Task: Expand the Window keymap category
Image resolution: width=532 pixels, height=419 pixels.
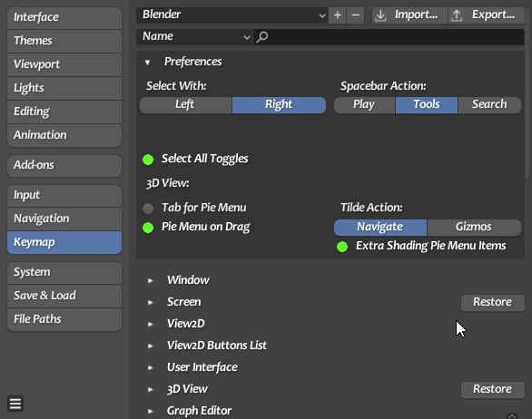Action: coord(151,280)
